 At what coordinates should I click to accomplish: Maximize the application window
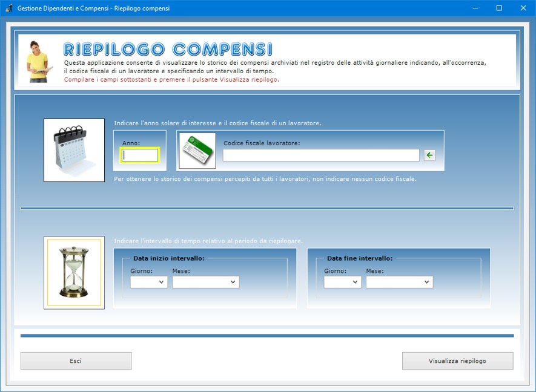point(499,8)
